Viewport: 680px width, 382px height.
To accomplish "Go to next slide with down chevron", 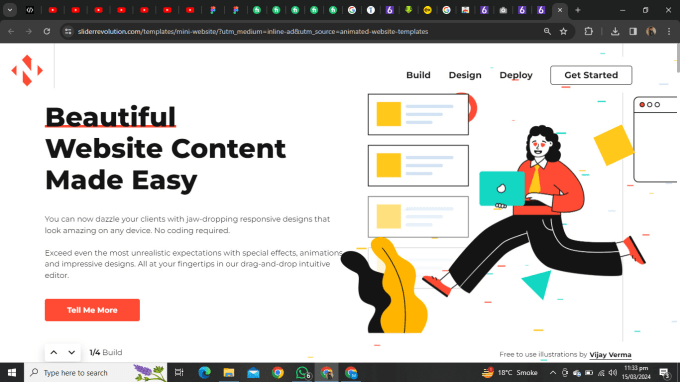I will pyautogui.click(x=72, y=353).
